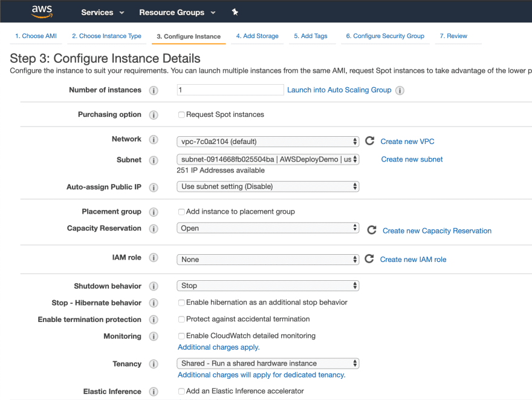Click the Create new VPC link
Image resolution: width=532 pixels, height=400 pixels.
407,141
